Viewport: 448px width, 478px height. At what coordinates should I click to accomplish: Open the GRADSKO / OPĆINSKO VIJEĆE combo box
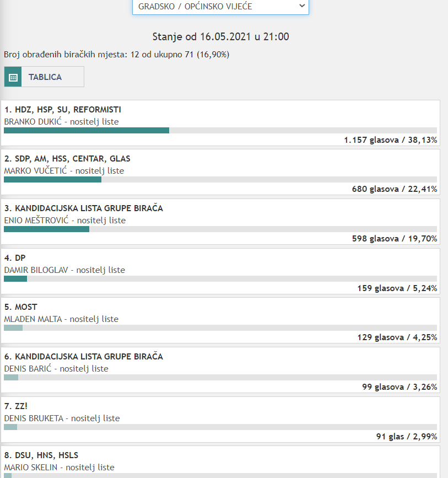[x=220, y=7]
